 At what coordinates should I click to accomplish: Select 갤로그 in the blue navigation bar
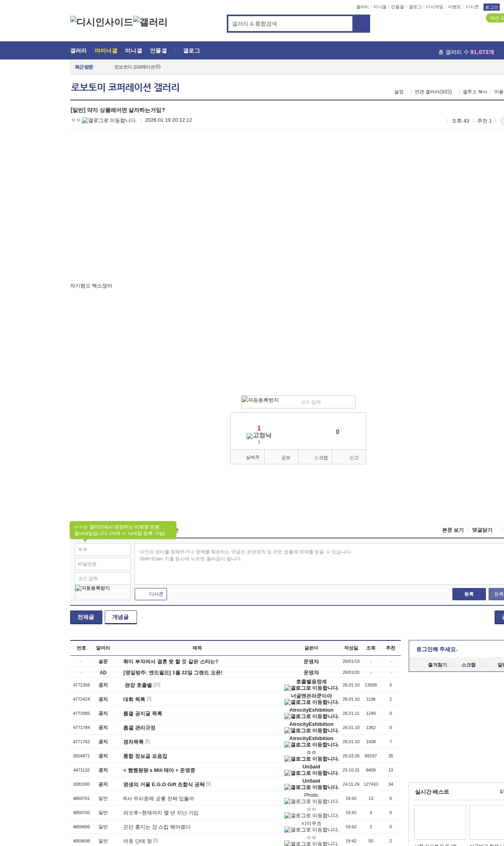(x=191, y=51)
